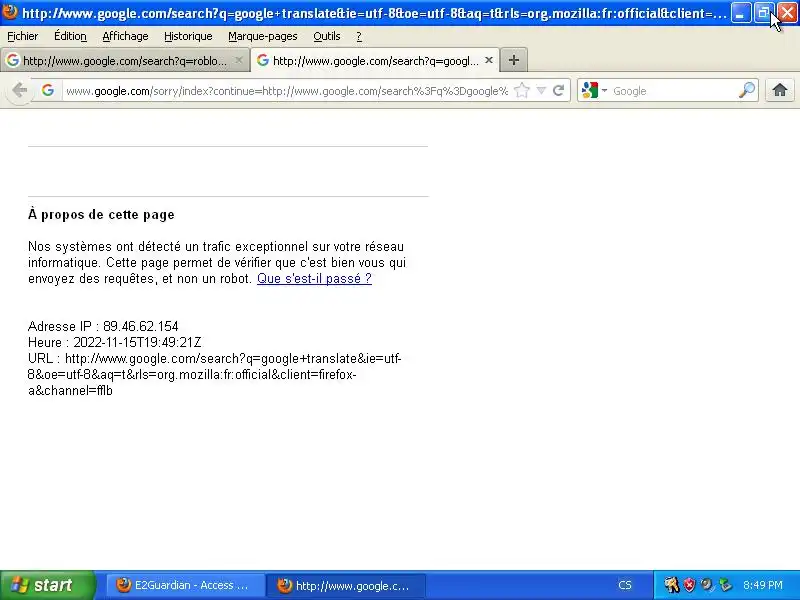Select the google translate search tab

coord(375,61)
